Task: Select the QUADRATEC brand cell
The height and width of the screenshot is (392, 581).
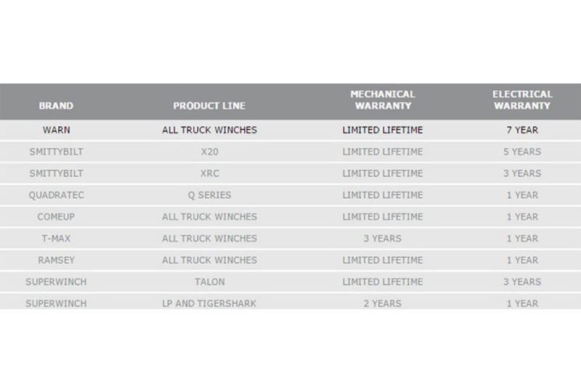Action: [56, 195]
